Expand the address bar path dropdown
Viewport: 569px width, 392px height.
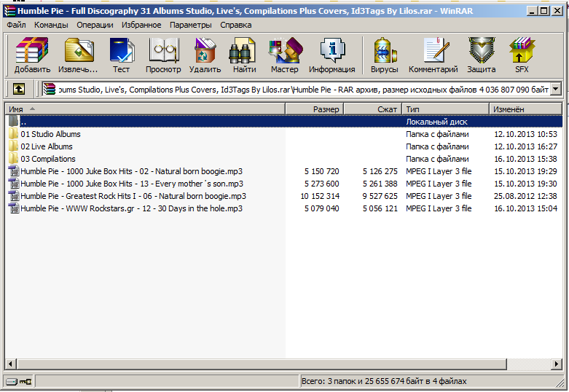click(x=556, y=89)
